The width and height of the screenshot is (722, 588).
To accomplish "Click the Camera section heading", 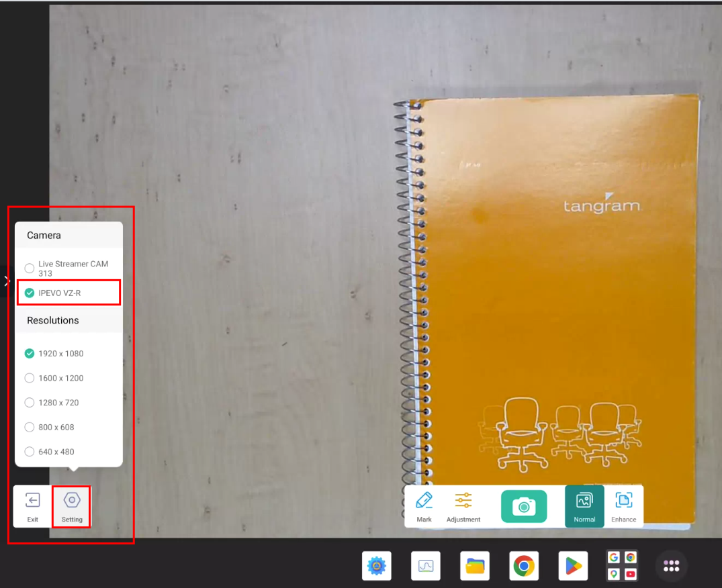I will [x=44, y=235].
